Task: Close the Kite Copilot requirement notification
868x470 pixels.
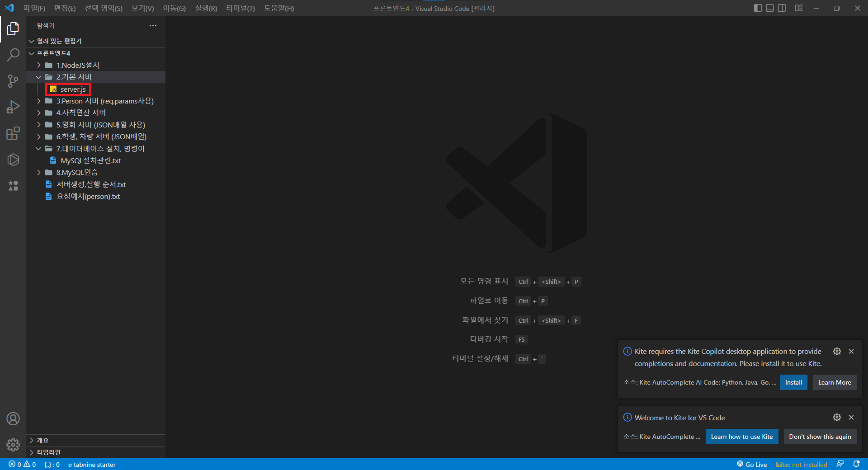Action: (851, 351)
